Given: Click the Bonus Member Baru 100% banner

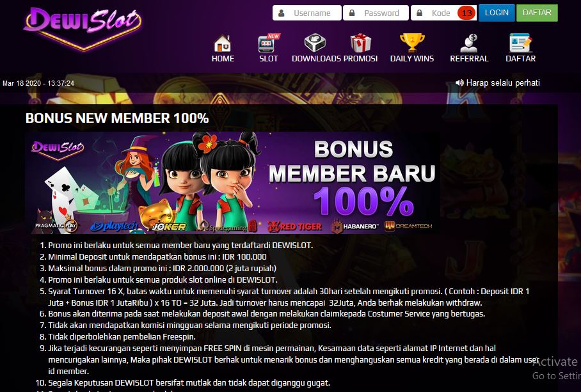Looking at the screenshot, I should [233, 182].
